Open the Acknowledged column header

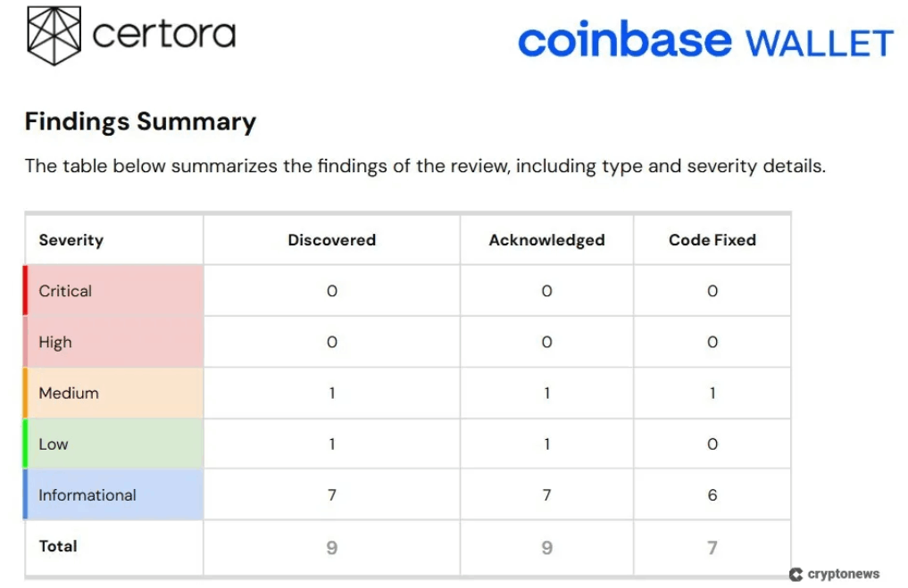click(546, 239)
